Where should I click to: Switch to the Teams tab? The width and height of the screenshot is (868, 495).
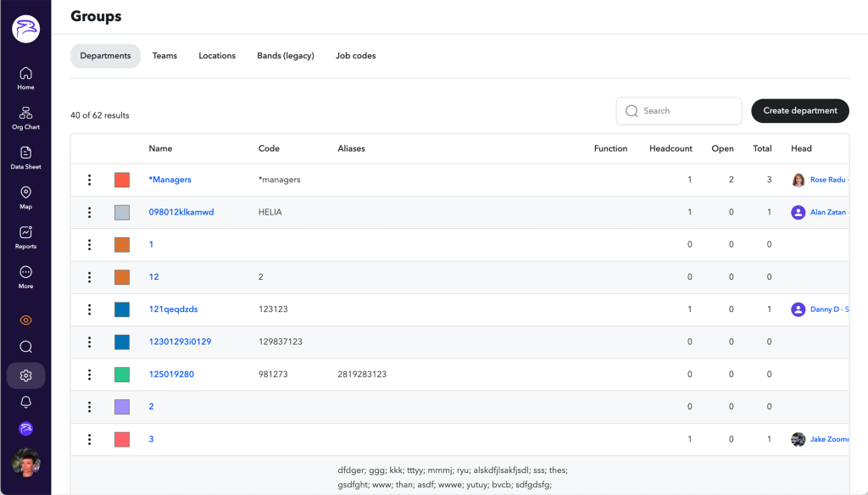[x=164, y=56]
